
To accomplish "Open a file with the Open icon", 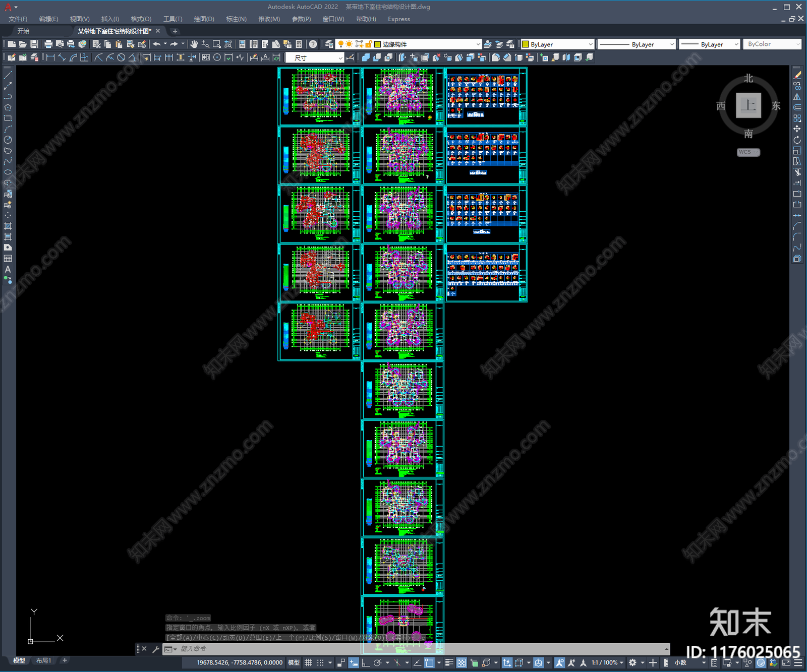I will coord(23,44).
